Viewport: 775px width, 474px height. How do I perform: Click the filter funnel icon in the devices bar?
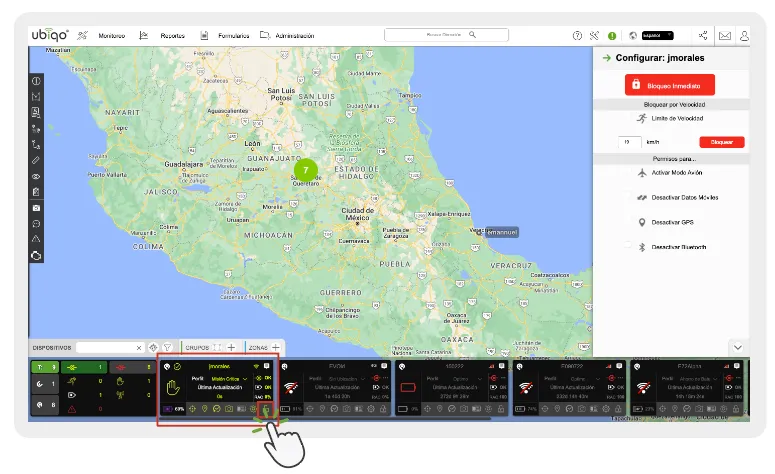[168, 347]
